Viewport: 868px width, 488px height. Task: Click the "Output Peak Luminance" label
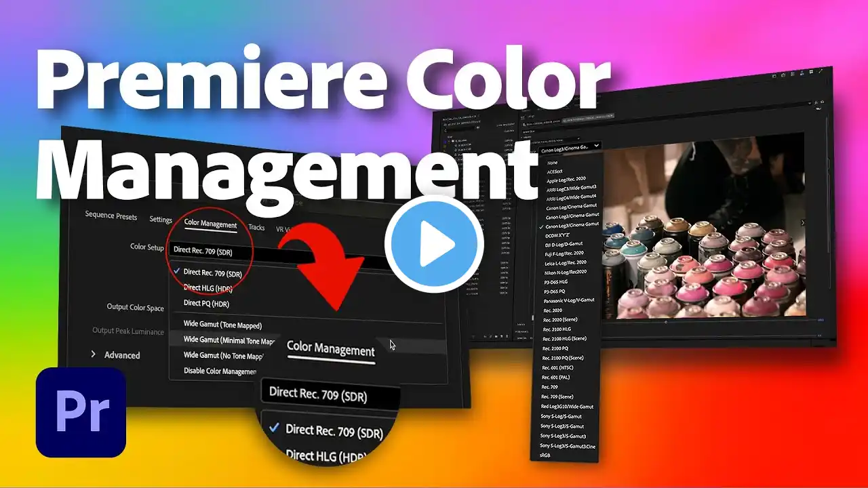point(128,331)
